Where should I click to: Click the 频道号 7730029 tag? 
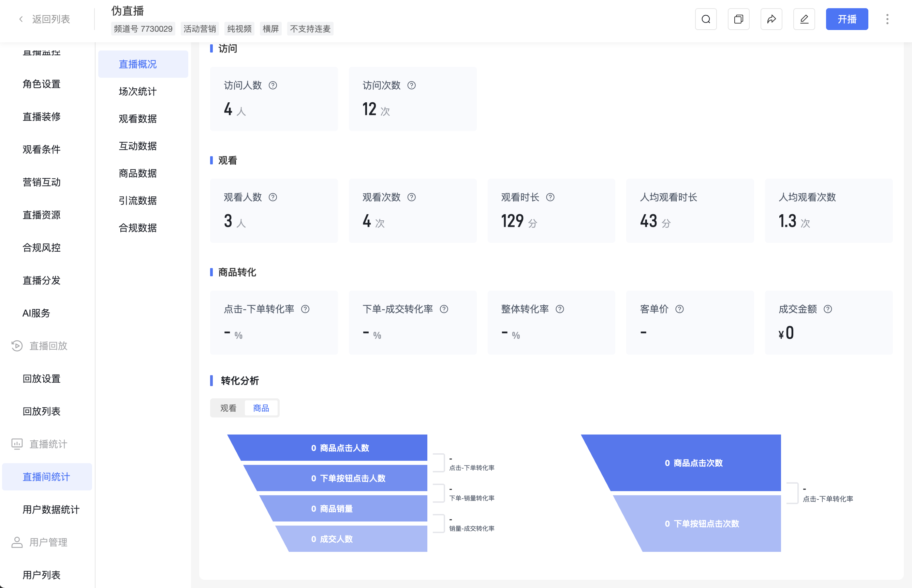tap(143, 29)
